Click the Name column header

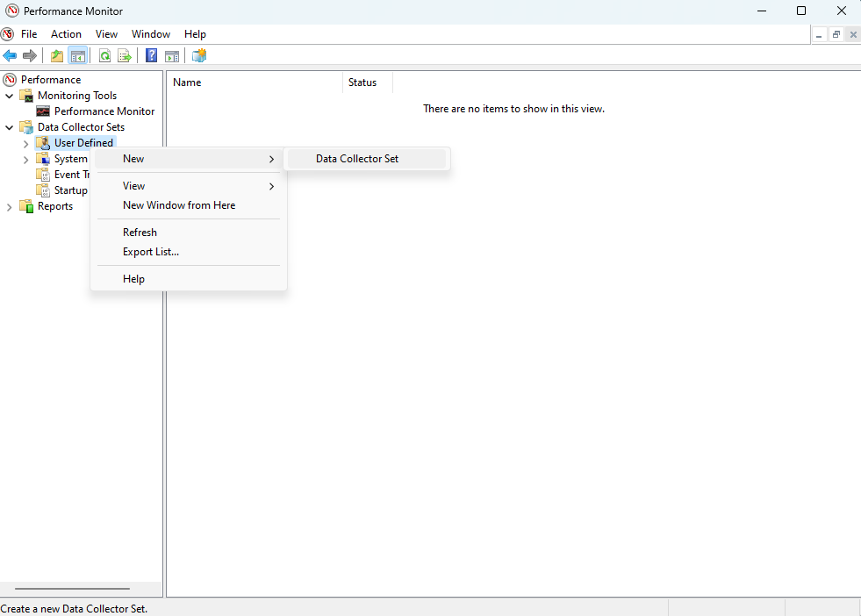[187, 82]
